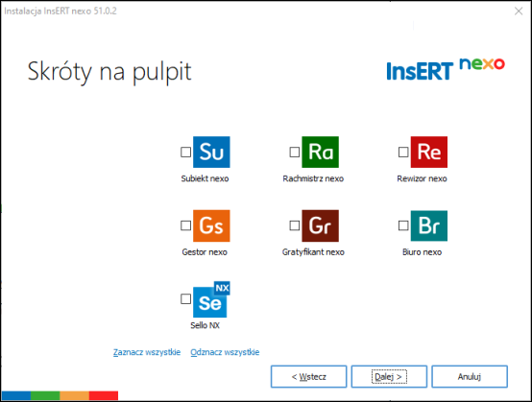This screenshot has height=402, width=532.
Task: Click the blue Su Subiekt nexo icon
Action: click(x=211, y=152)
